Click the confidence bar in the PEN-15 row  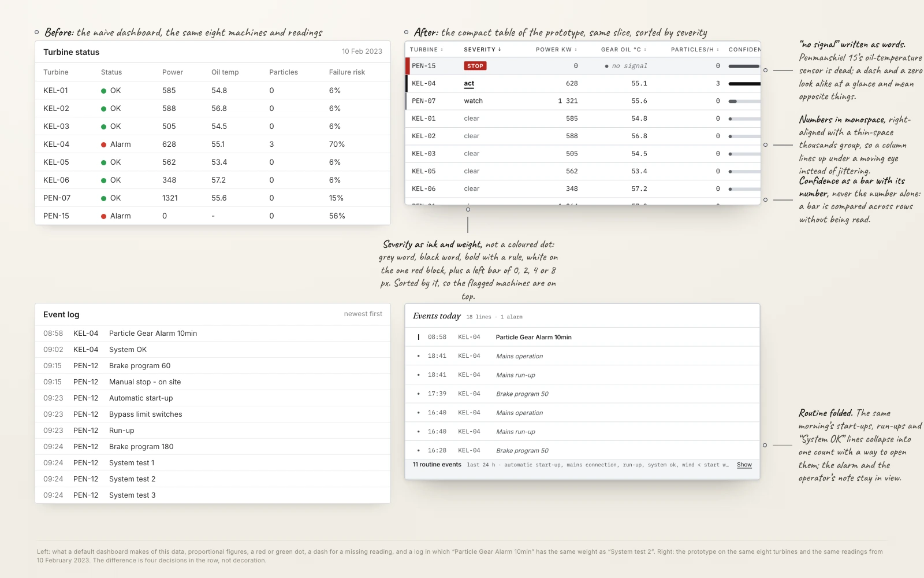pos(744,66)
